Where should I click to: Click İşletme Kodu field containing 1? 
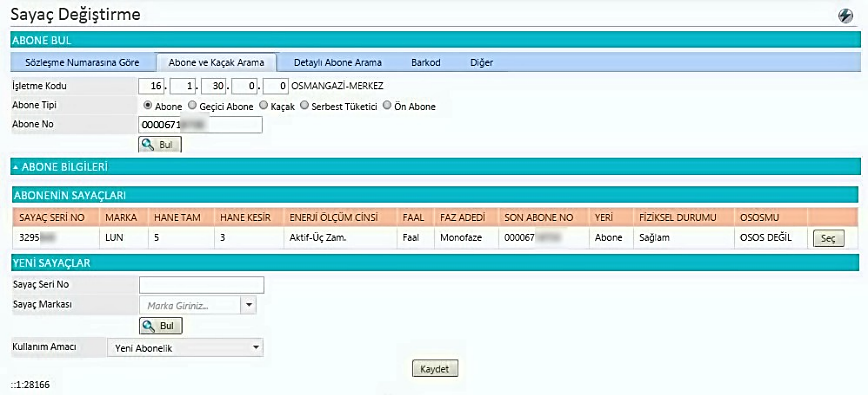pyautogui.click(x=183, y=86)
